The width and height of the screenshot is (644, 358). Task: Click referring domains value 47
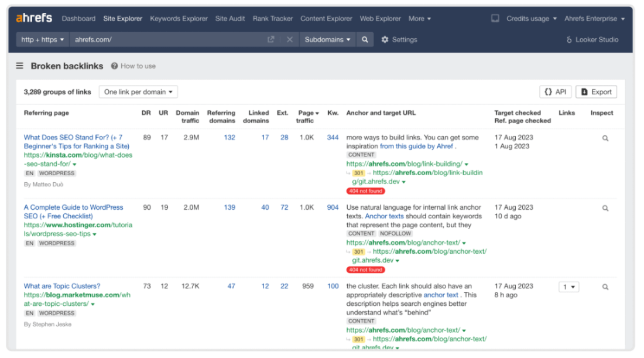[x=231, y=286]
